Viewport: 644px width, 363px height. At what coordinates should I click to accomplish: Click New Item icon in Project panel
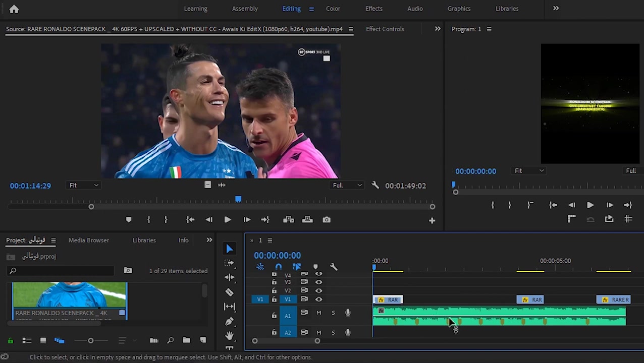coord(203,340)
